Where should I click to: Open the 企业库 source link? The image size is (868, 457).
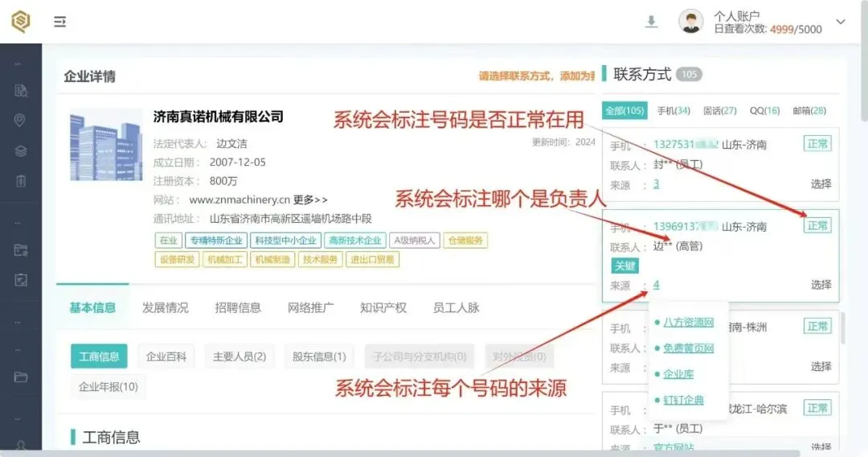678,374
